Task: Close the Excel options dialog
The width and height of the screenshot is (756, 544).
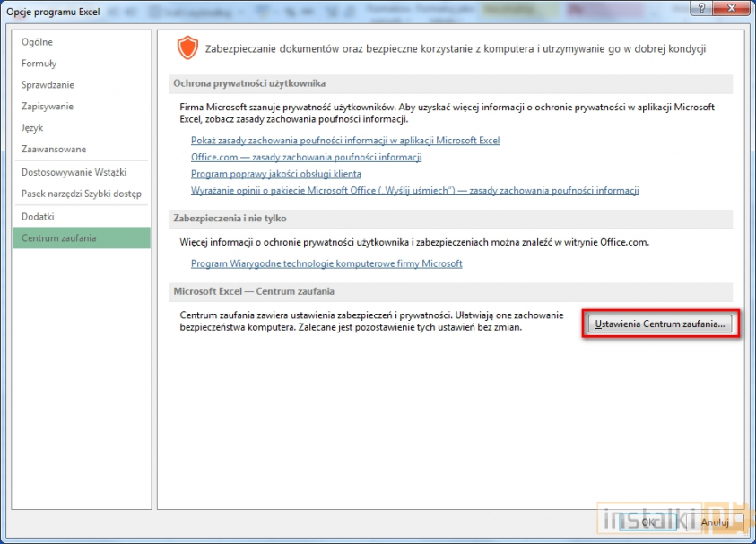Action: (735, 9)
